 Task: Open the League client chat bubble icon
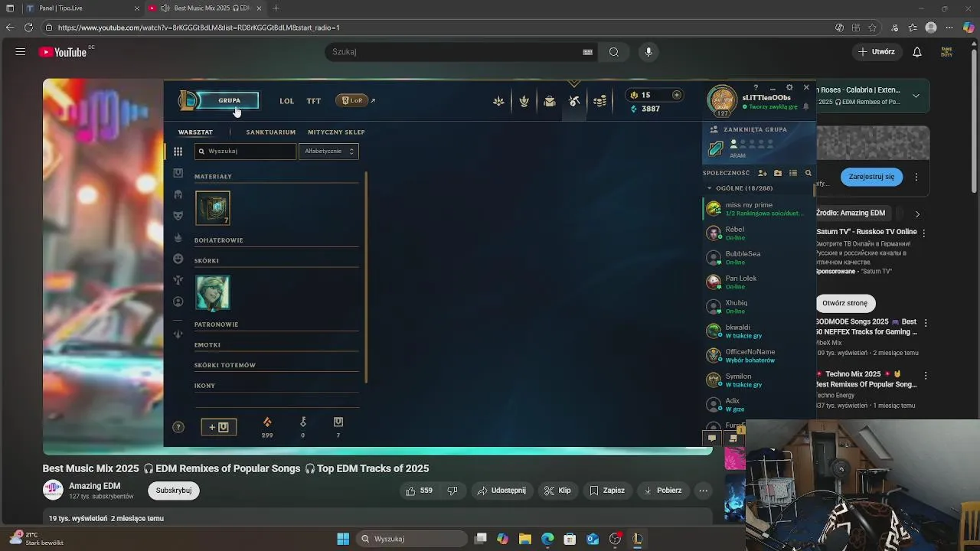[x=711, y=438]
